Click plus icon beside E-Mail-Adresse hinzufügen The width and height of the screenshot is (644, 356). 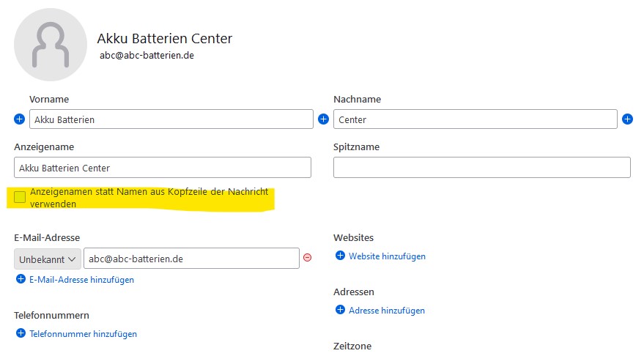(x=21, y=279)
